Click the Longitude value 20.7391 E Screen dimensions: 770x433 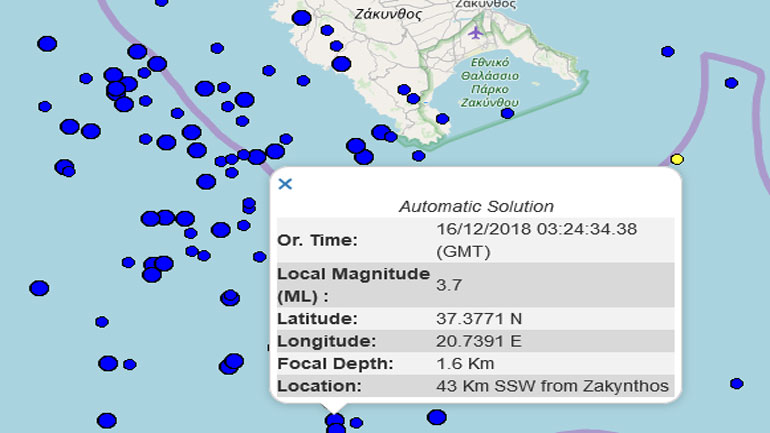pyautogui.click(x=479, y=341)
